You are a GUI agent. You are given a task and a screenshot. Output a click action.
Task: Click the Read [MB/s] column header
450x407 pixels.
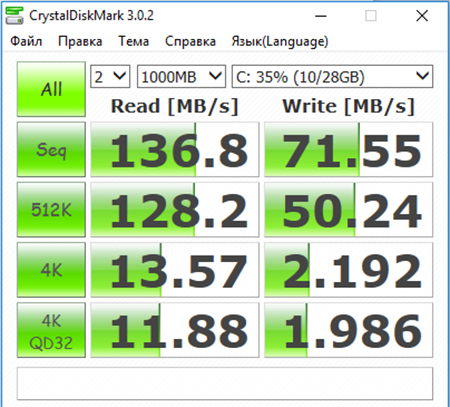[175, 107]
